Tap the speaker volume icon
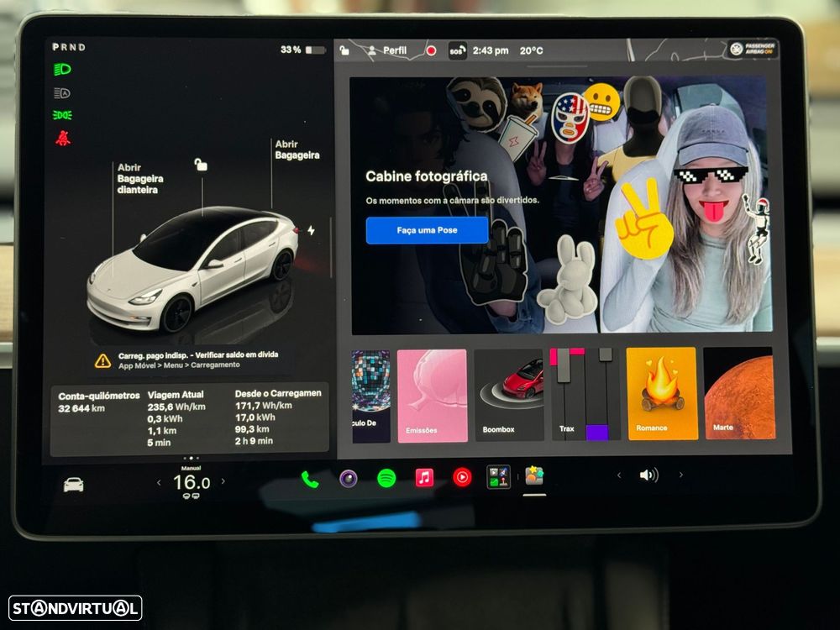The height and width of the screenshot is (630, 840). point(648,475)
